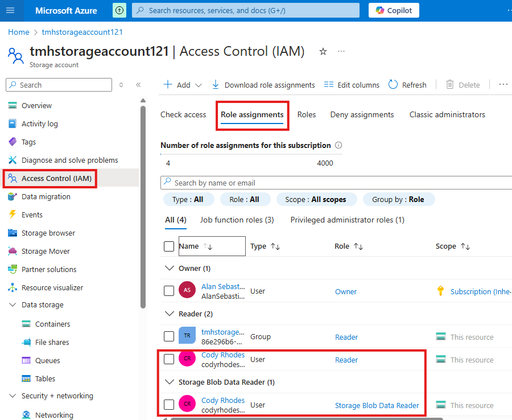Select Privileged administrator roles (1) tab
The image size is (512, 420).
coord(348,220)
